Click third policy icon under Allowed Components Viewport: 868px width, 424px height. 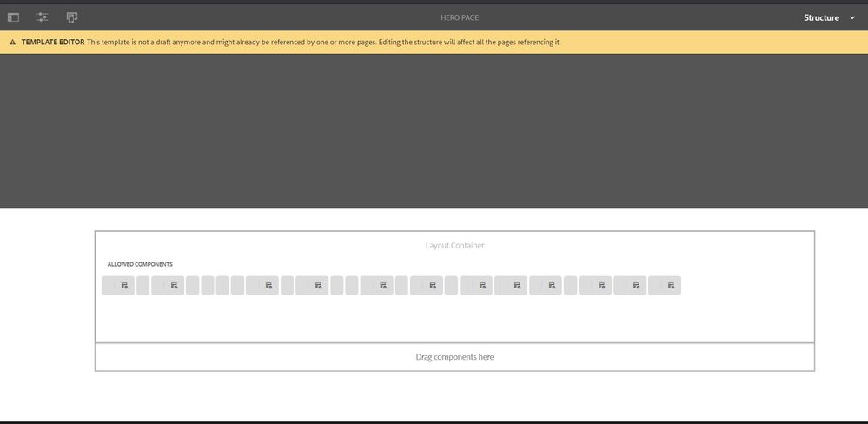coord(268,286)
